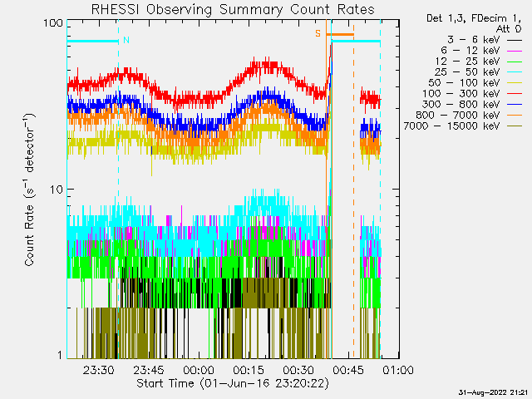Click the '00:00' time axis label

pyautogui.click(x=199, y=370)
